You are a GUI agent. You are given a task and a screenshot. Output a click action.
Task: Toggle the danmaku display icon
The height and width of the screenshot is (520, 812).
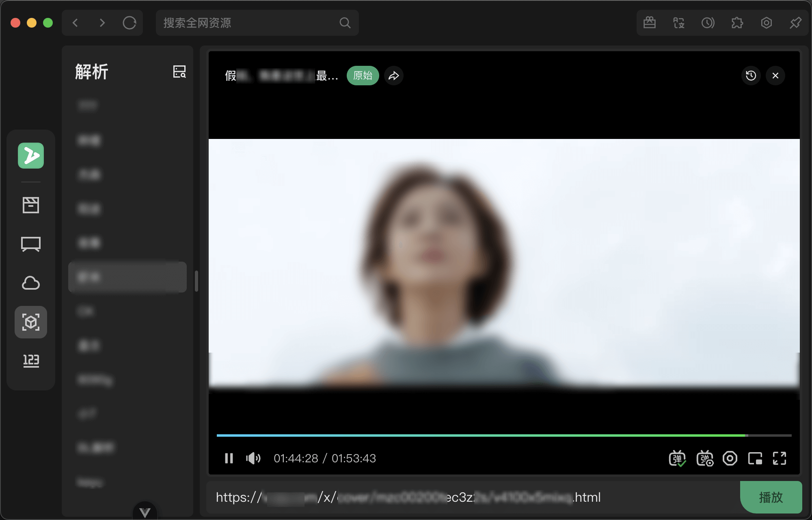(677, 459)
